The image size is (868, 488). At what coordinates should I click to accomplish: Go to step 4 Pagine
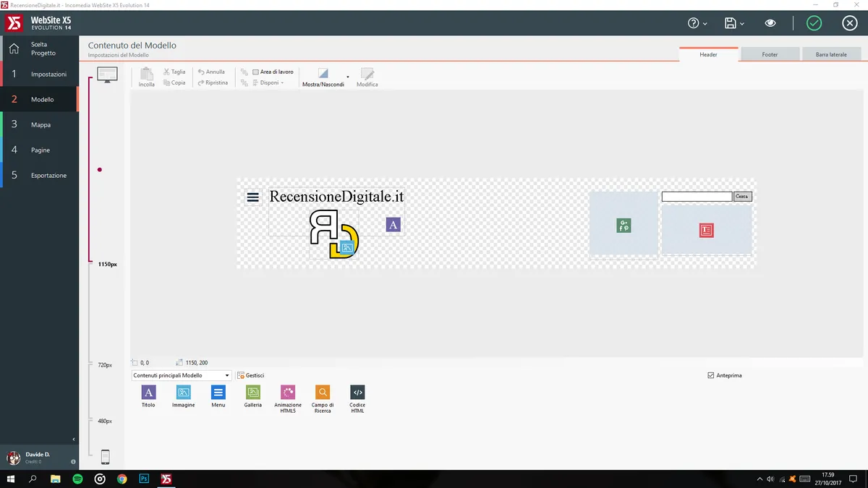tap(40, 150)
